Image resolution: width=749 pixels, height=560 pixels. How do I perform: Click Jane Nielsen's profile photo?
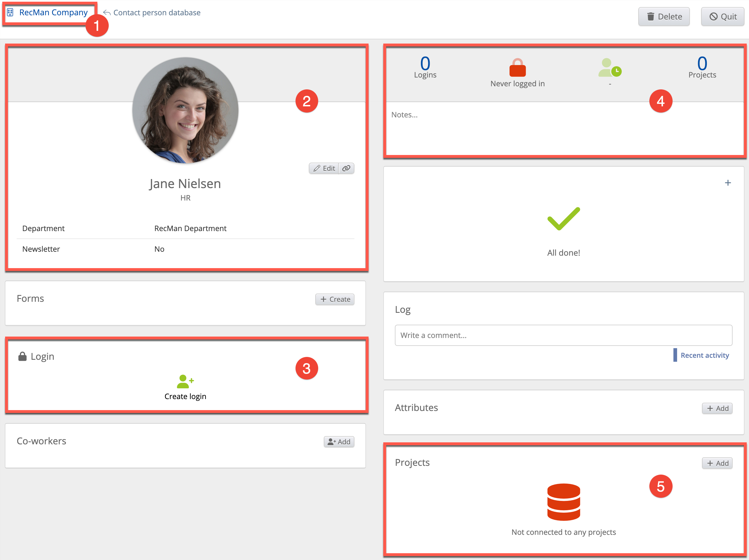(185, 110)
